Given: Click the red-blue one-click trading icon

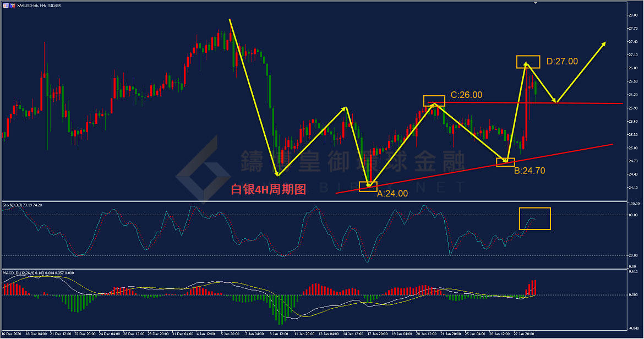Looking at the screenshot, I should pos(13,6).
